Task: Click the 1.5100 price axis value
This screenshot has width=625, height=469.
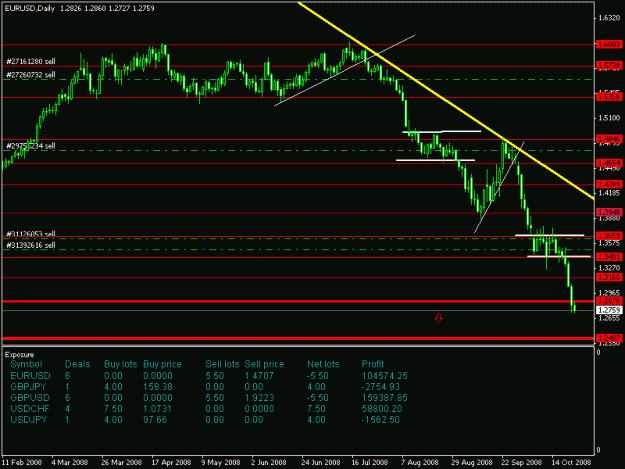Action: [x=609, y=118]
